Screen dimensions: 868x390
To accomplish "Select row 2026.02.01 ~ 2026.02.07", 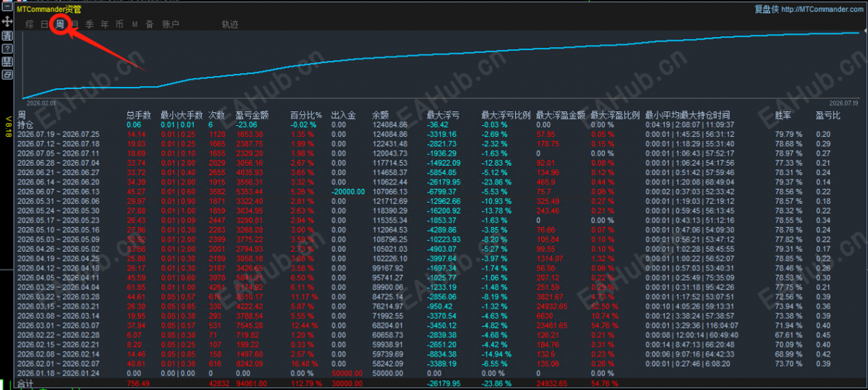I will point(59,363).
